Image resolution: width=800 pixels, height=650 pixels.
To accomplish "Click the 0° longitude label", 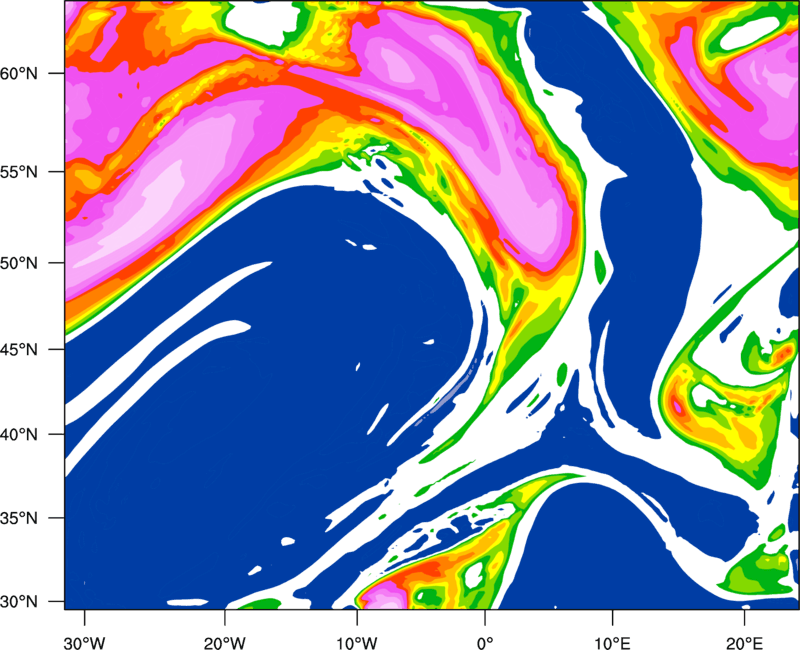I will [x=485, y=643].
